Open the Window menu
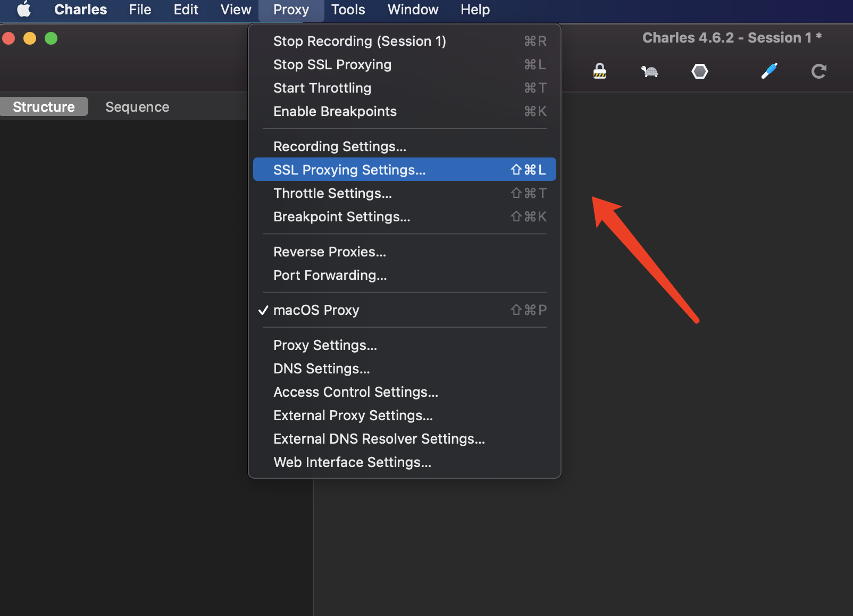The image size is (853, 616). [x=413, y=10]
